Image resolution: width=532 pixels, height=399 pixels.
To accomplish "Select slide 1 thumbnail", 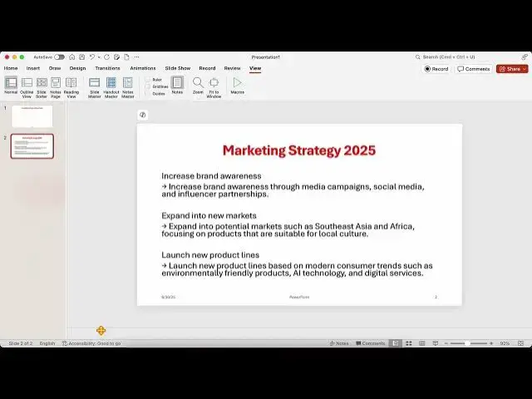I will 32,116.
